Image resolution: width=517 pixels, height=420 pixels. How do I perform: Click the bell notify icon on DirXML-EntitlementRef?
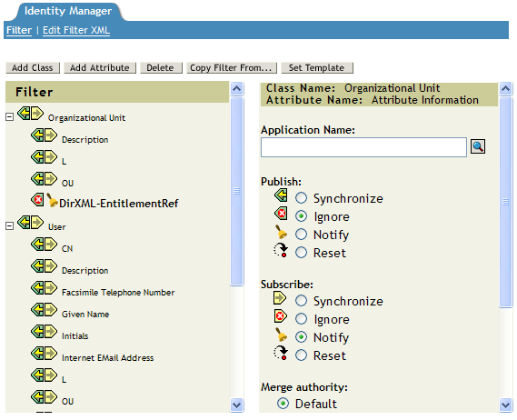52,200
